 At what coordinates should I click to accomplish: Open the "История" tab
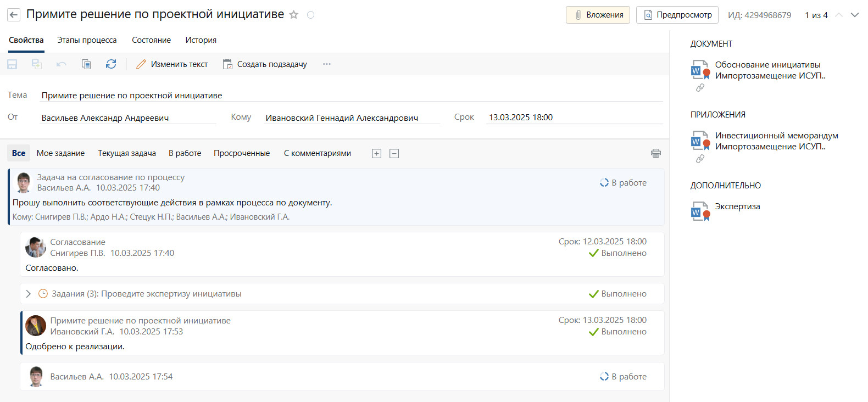[x=201, y=40]
